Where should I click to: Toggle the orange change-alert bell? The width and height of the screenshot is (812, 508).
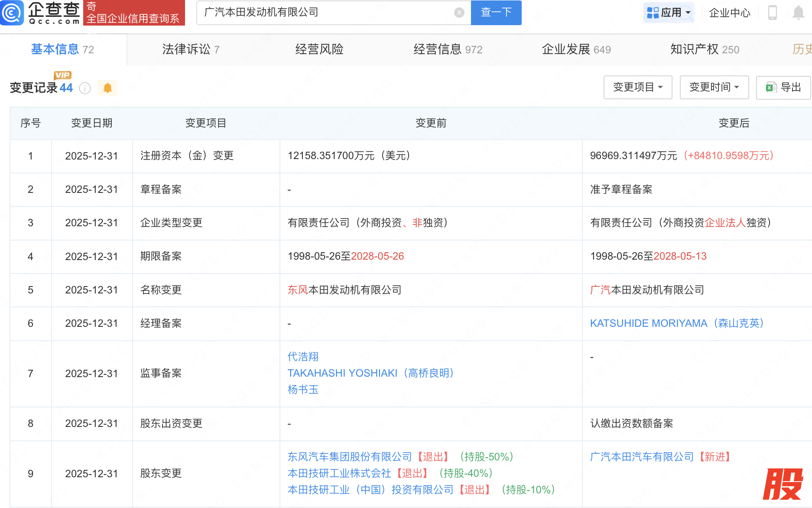click(x=107, y=88)
